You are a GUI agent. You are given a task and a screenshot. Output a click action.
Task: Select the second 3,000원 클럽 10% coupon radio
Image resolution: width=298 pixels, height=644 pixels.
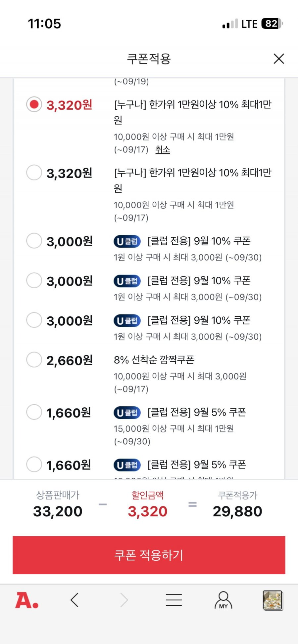pyautogui.click(x=34, y=280)
